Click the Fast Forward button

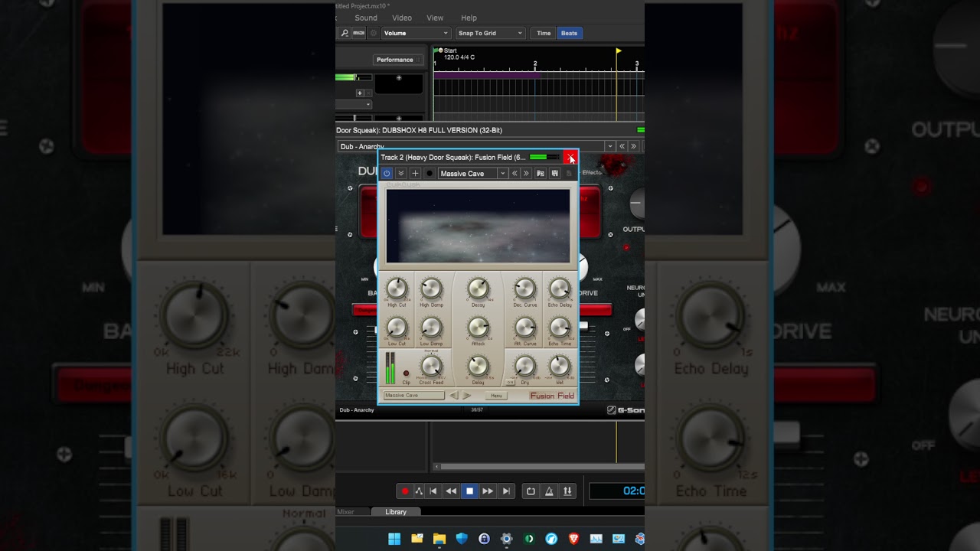pos(488,491)
